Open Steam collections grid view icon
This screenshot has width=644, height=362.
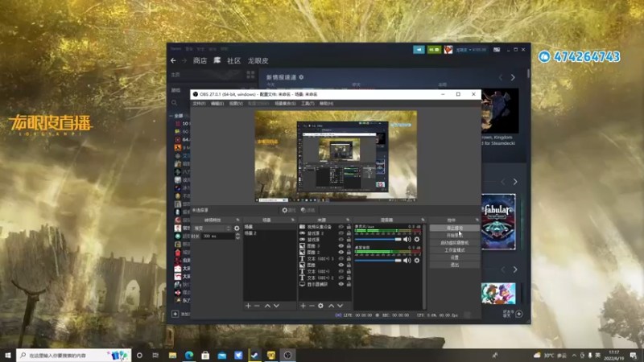(250, 75)
